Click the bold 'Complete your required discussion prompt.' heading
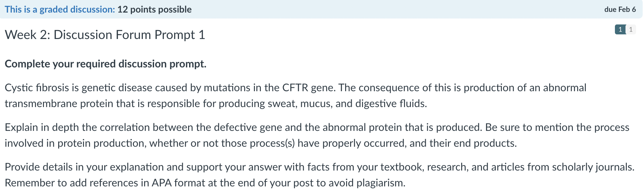Screen dimensions: 644x193 click(105, 64)
